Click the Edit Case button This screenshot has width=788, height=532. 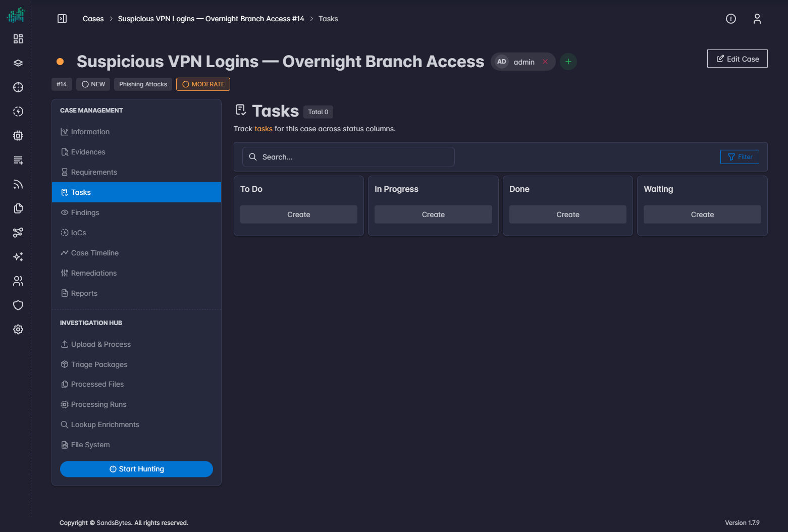click(738, 59)
